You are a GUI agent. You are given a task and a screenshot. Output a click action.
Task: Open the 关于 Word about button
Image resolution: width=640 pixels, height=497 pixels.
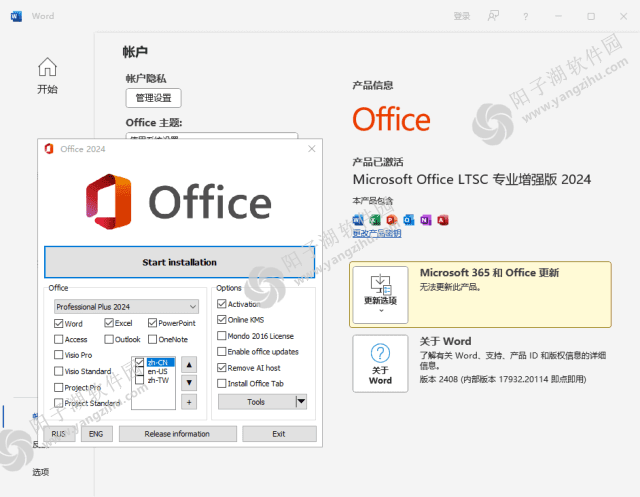click(380, 364)
